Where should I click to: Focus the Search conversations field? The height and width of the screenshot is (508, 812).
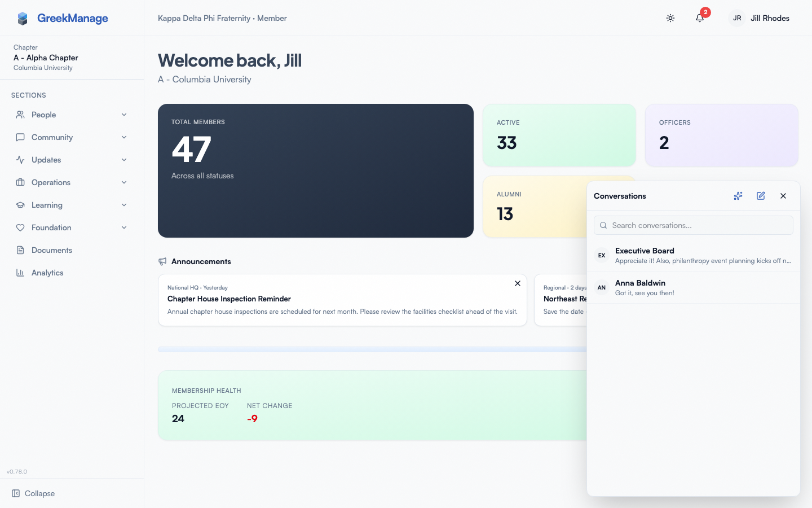click(x=694, y=225)
